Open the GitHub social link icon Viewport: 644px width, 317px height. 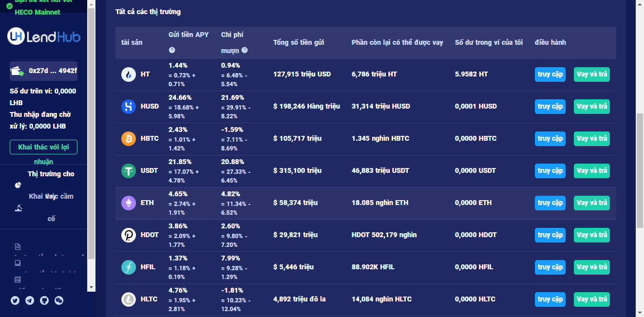[44, 300]
